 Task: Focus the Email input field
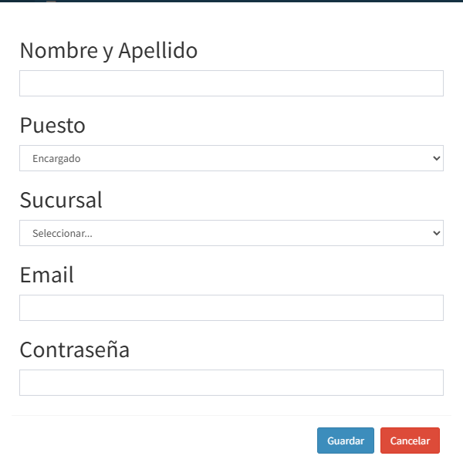tap(231, 308)
